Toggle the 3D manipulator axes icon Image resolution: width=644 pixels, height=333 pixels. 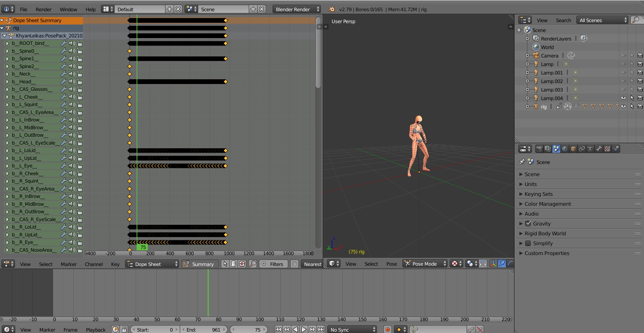(493, 264)
